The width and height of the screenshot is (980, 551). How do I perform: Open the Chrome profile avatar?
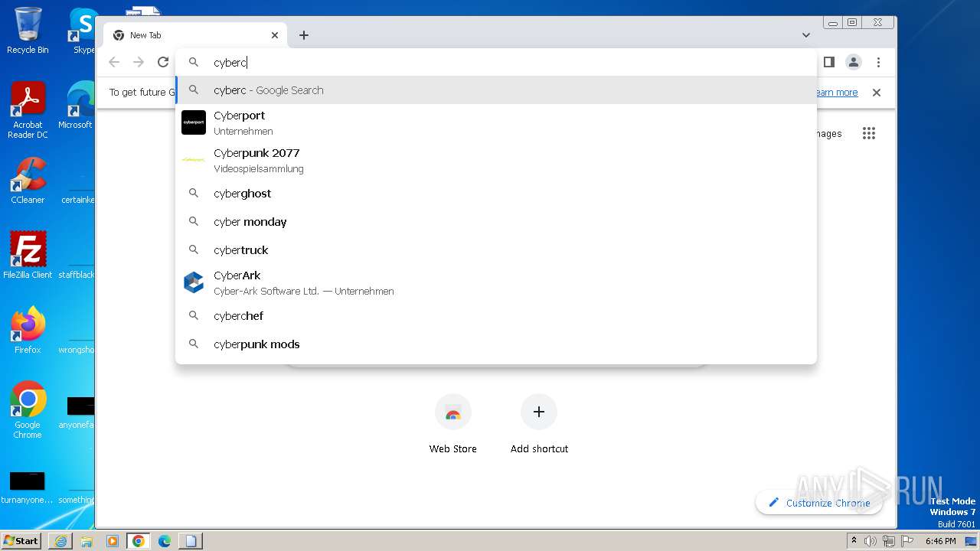pyautogui.click(x=854, y=62)
